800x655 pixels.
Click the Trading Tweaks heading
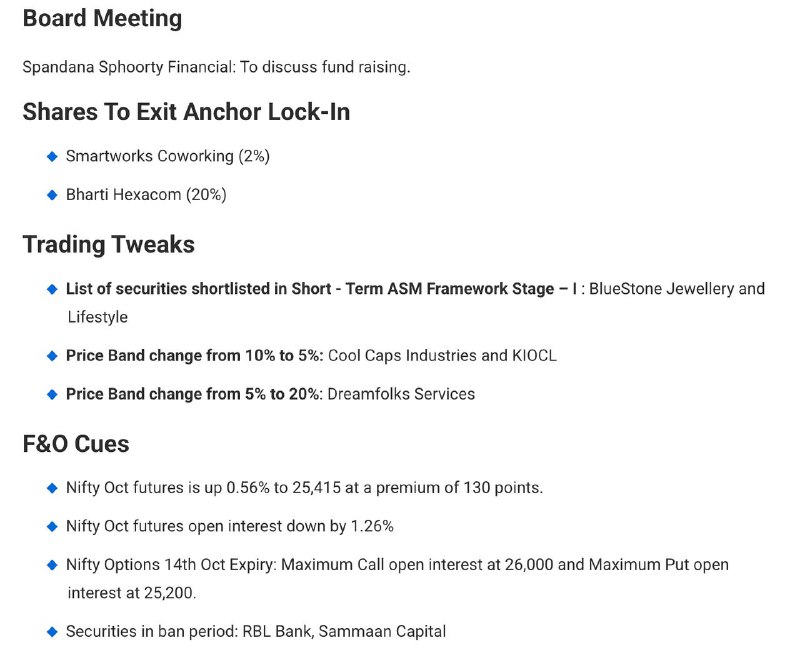pyautogui.click(x=108, y=245)
